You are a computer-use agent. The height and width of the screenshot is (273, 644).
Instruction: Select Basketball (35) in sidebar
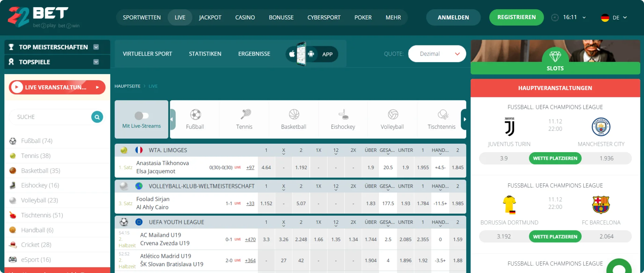(x=41, y=171)
